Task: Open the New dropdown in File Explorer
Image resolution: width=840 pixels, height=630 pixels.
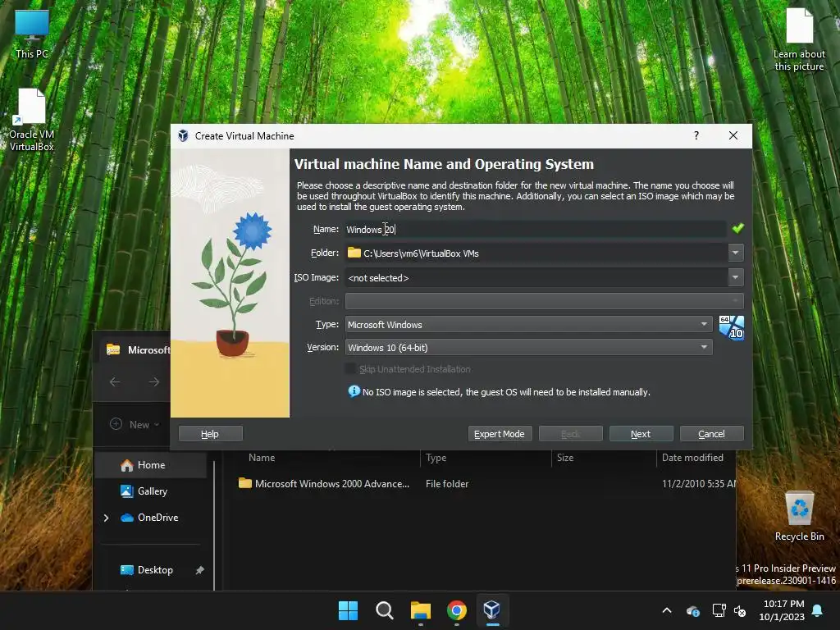Action: click(x=135, y=424)
